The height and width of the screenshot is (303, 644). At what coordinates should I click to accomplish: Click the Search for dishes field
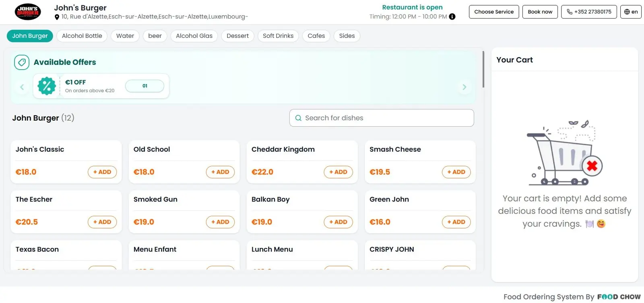[x=382, y=118]
